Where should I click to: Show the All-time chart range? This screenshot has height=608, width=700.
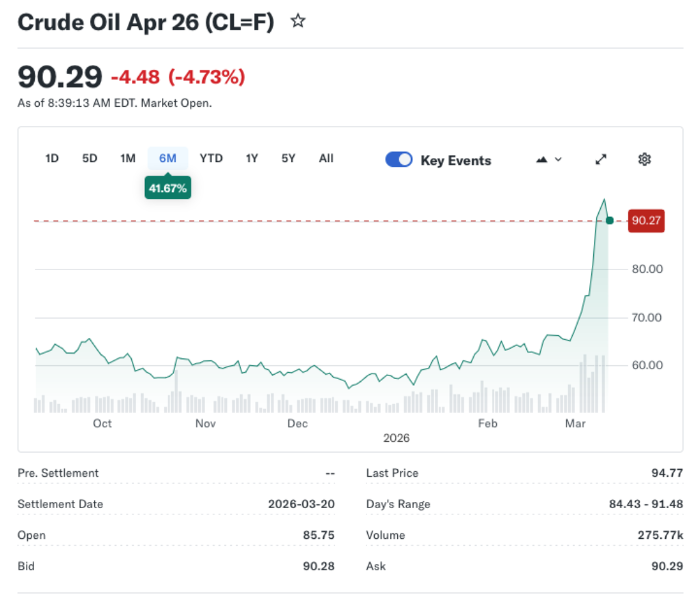(326, 158)
